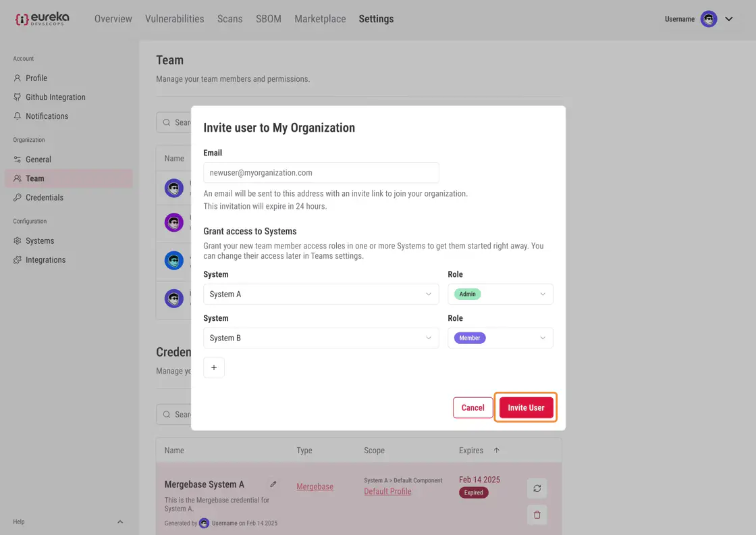Click the Invite User button
Viewport: 756px width, 535px height.
526,408
